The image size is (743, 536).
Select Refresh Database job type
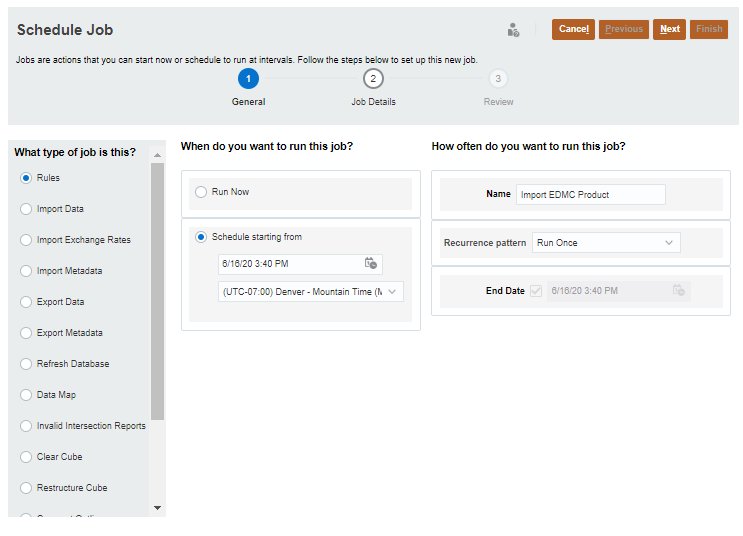(26, 364)
